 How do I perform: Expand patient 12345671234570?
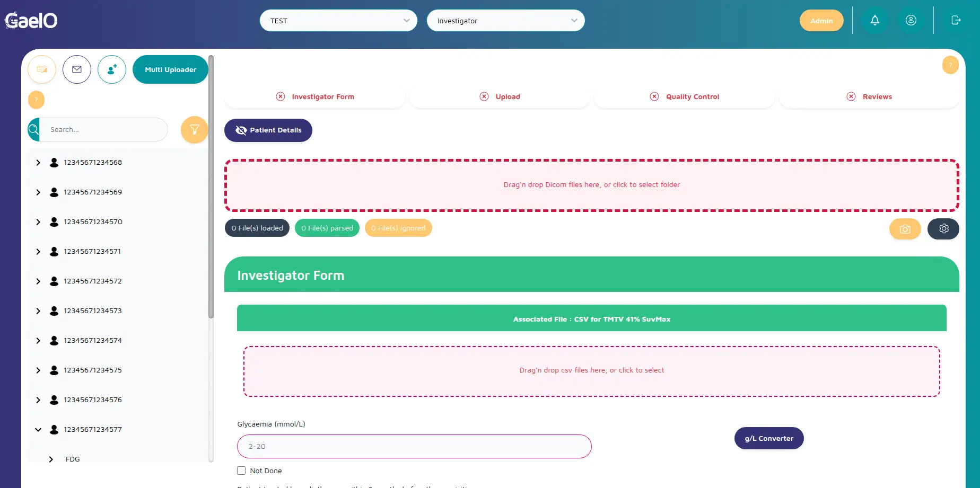click(38, 222)
